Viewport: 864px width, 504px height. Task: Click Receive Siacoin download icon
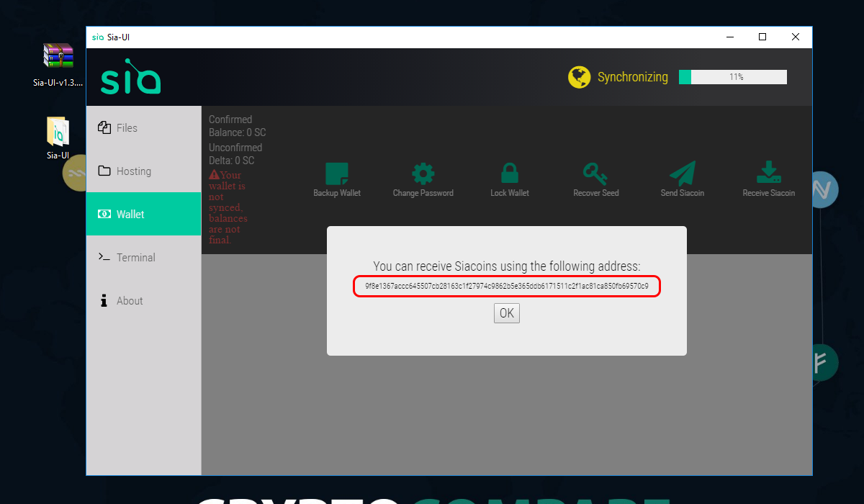(769, 173)
